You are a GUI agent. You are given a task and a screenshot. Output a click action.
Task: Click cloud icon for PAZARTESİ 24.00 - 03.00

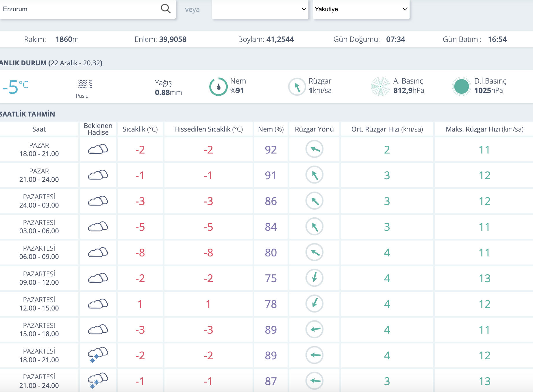coord(98,201)
